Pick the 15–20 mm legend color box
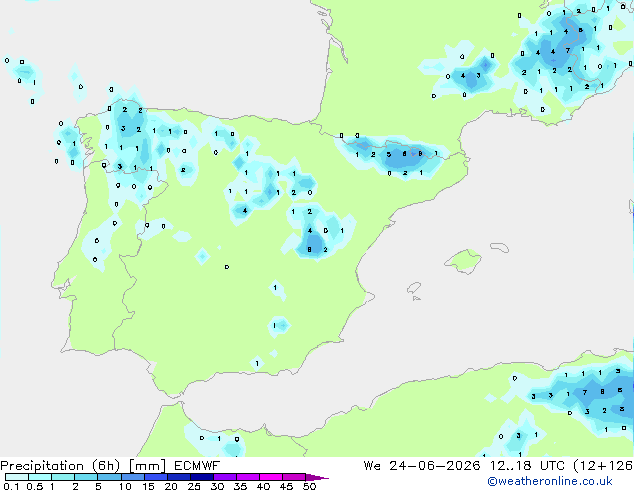This screenshot has height=490, width=634. (x=156, y=477)
